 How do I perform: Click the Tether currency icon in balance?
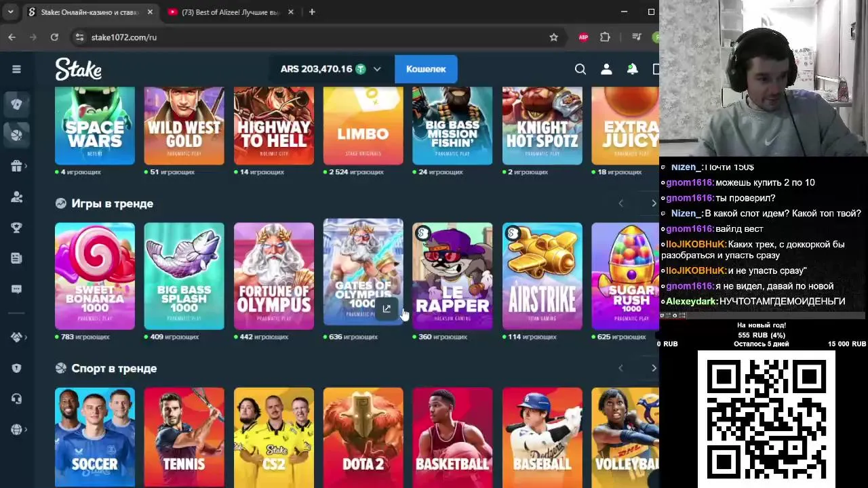click(x=361, y=69)
